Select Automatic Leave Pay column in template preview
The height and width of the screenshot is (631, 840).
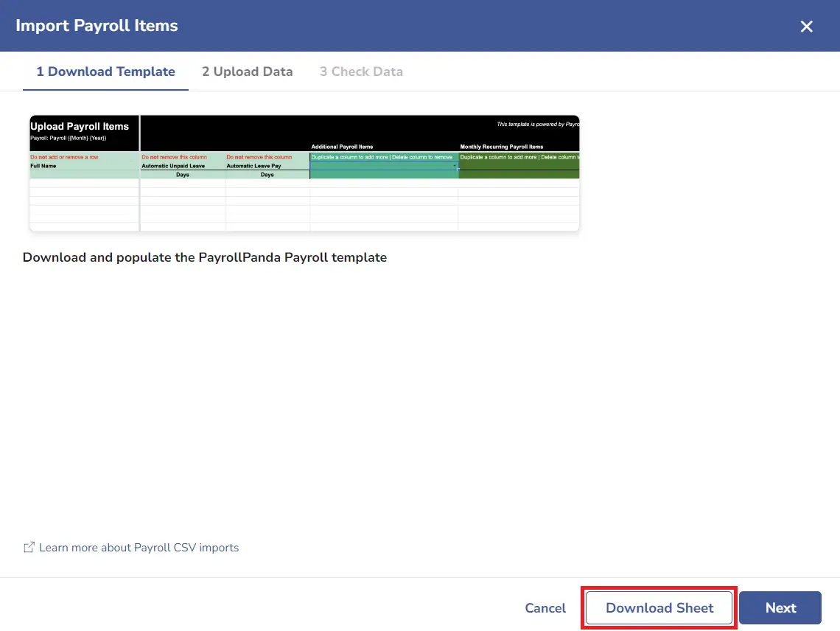coord(253,166)
